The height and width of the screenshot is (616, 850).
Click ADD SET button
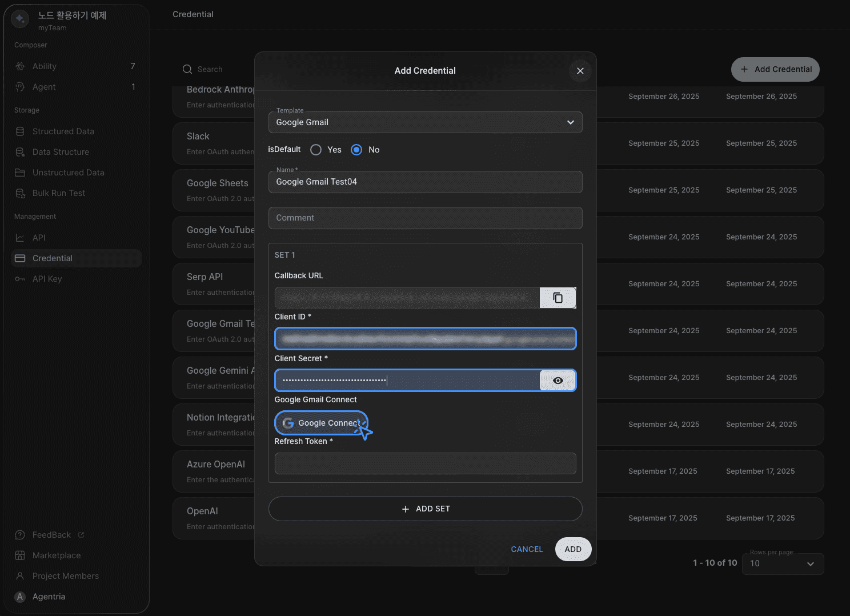click(x=426, y=509)
